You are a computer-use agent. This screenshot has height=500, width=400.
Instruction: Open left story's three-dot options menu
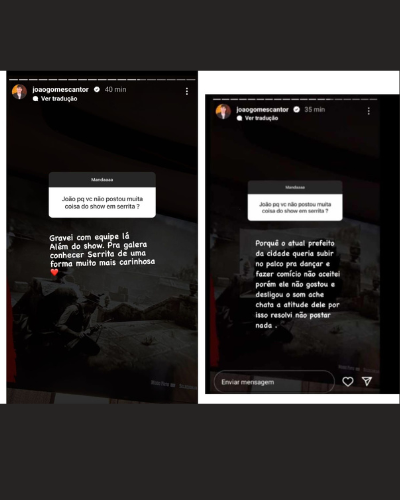pos(187,91)
